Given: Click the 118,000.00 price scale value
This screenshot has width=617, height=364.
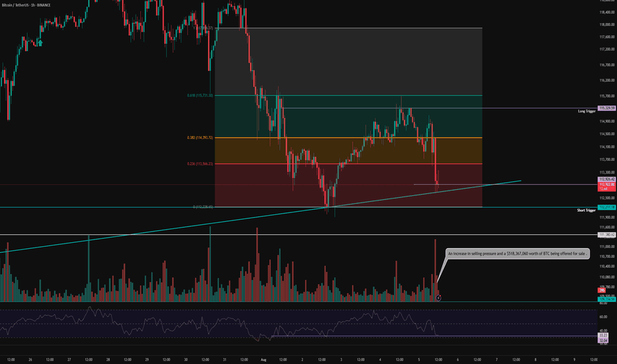Looking at the screenshot, I should click(x=607, y=24).
